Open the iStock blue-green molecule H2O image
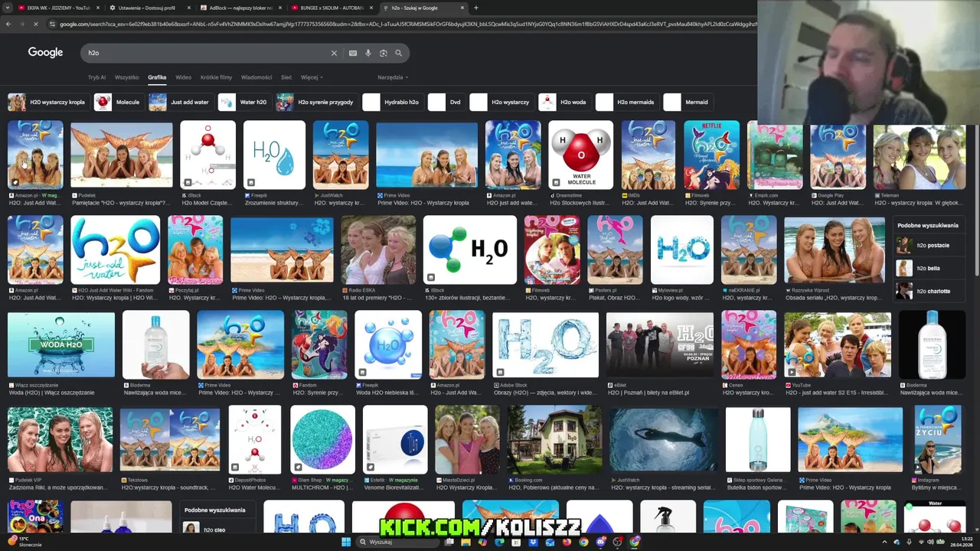980x551 pixels. coord(469,249)
